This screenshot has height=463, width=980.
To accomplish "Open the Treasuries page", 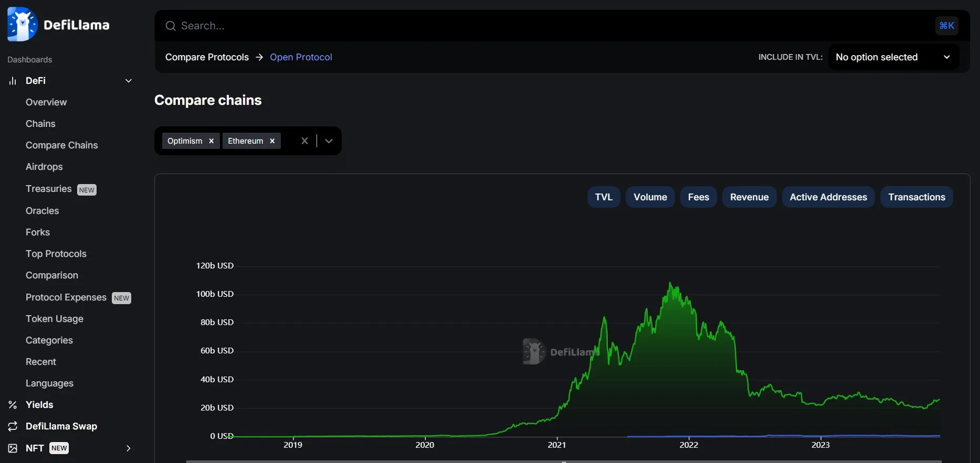I will (x=48, y=189).
